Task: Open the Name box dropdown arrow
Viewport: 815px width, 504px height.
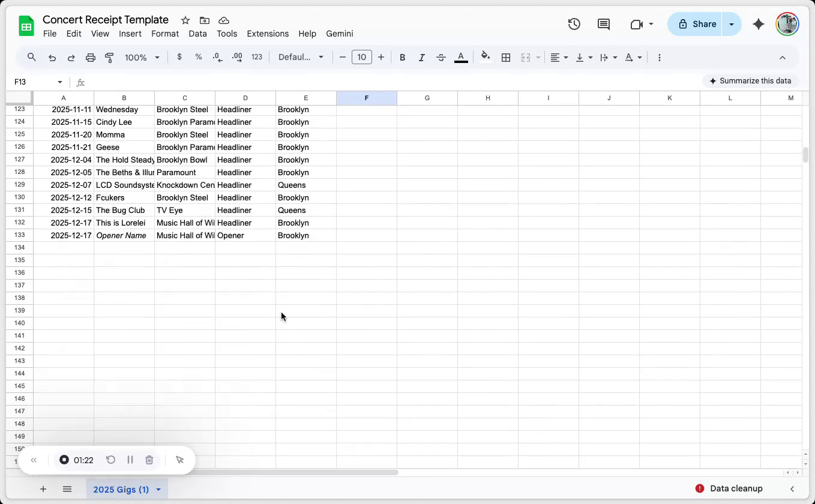Action: pyautogui.click(x=60, y=82)
